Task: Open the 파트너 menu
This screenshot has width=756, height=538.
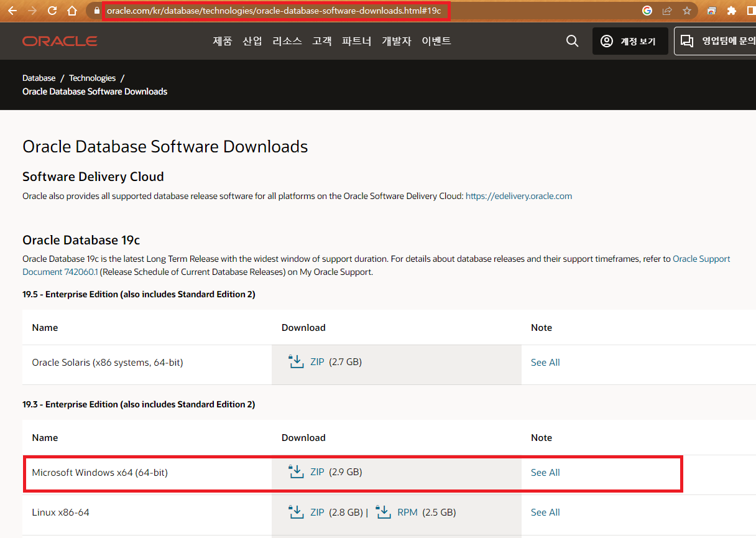Action: click(357, 41)
